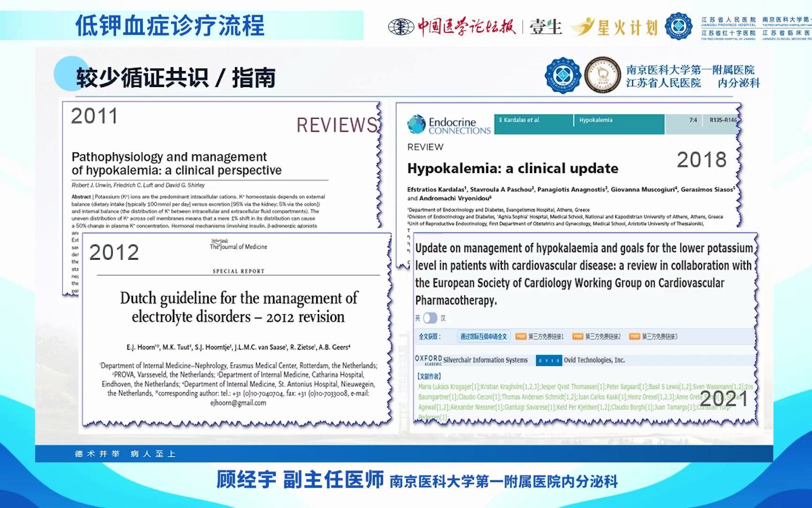This screenshot has height=508, width=812.
Task: Open Ovid Technologies, Inc. source
Action: (594, 360)
